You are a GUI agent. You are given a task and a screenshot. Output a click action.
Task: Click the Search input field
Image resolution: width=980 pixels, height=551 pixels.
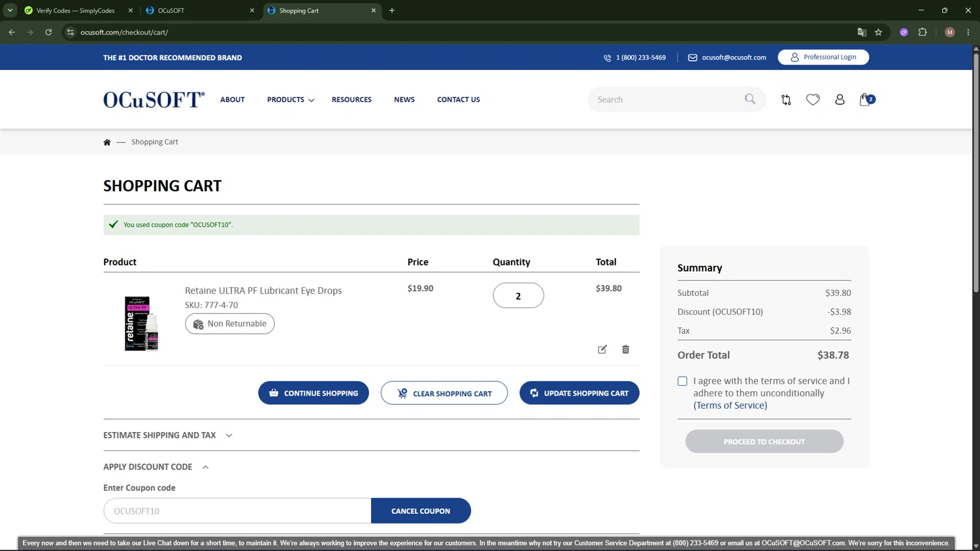(x=666, y=99)
